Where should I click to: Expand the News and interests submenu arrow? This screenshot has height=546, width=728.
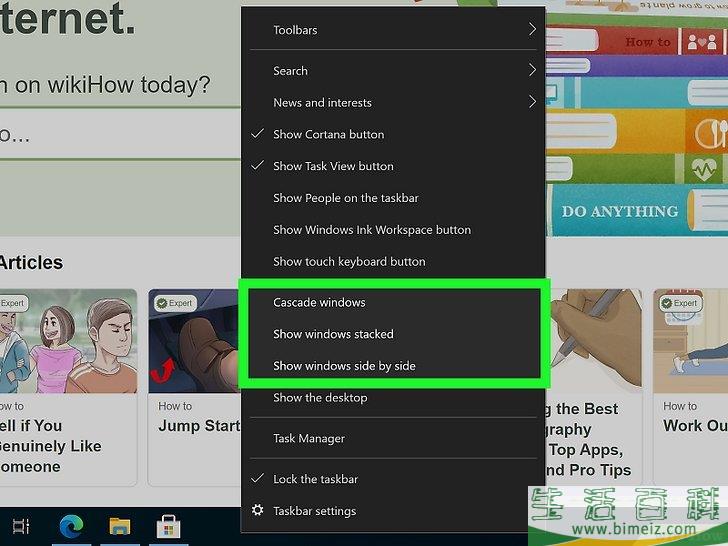533,102
